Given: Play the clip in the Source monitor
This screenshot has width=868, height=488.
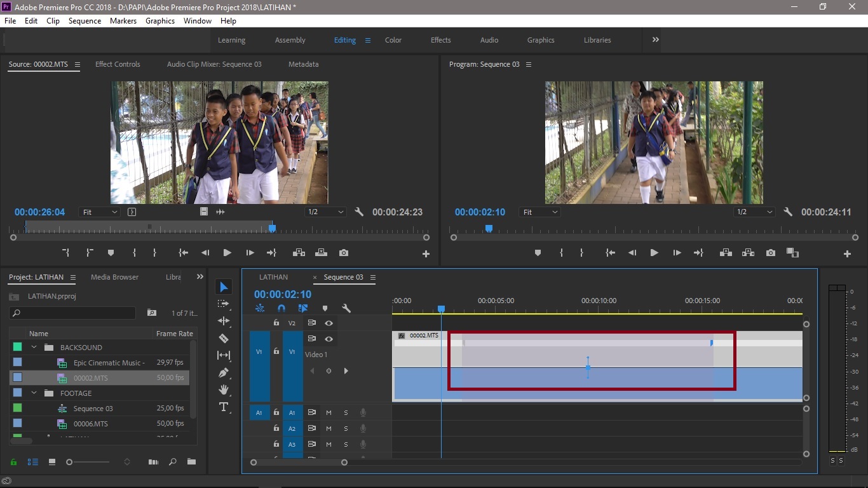Looking at the screenshot, I should pyautogui.click(x=227, y=252).
